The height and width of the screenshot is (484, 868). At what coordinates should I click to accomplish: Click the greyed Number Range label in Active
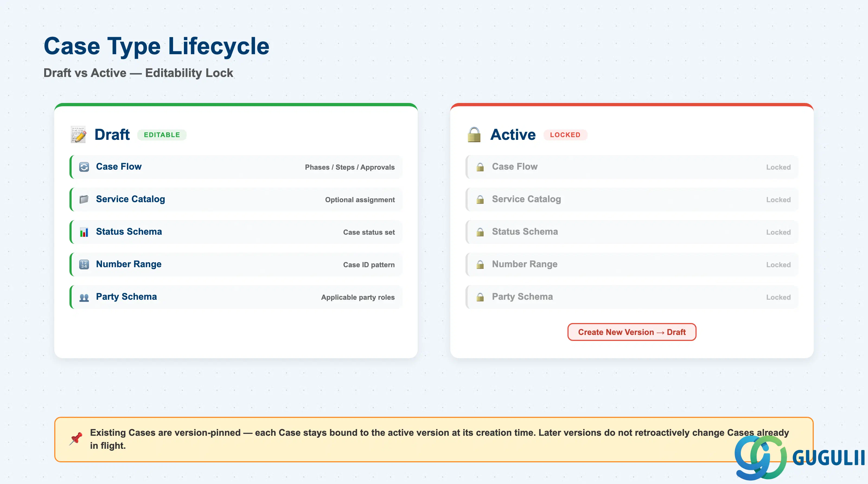525,264
